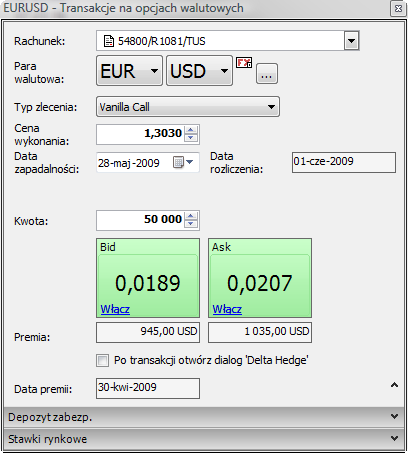
Task: Click the Ask 0,0207 price tile
Action: 260,278
